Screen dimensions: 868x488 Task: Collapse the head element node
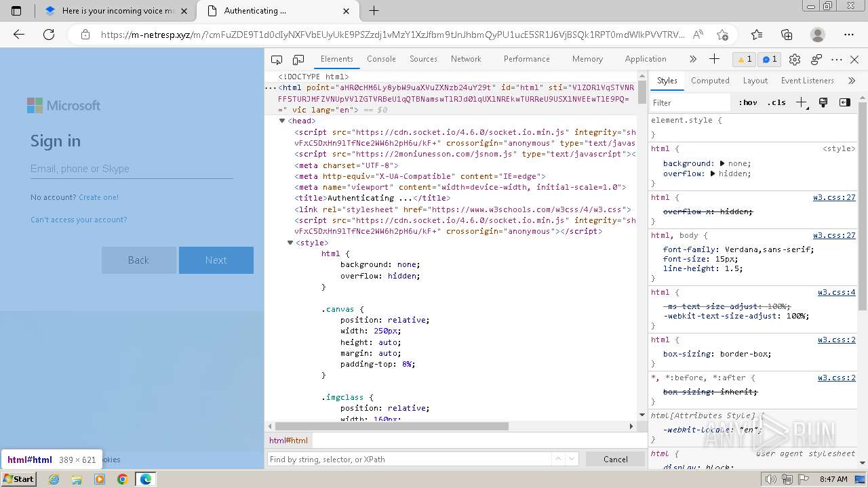click(282, 121)
